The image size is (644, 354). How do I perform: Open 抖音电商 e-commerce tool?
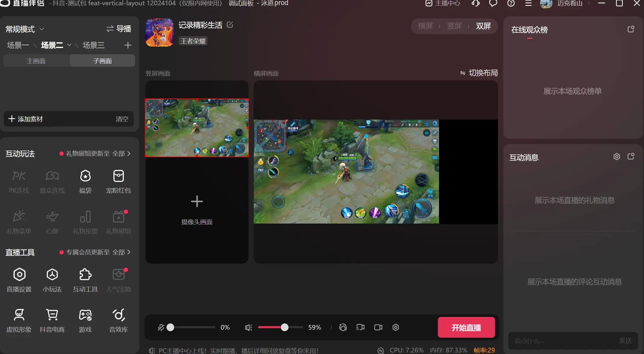[52, 320]
